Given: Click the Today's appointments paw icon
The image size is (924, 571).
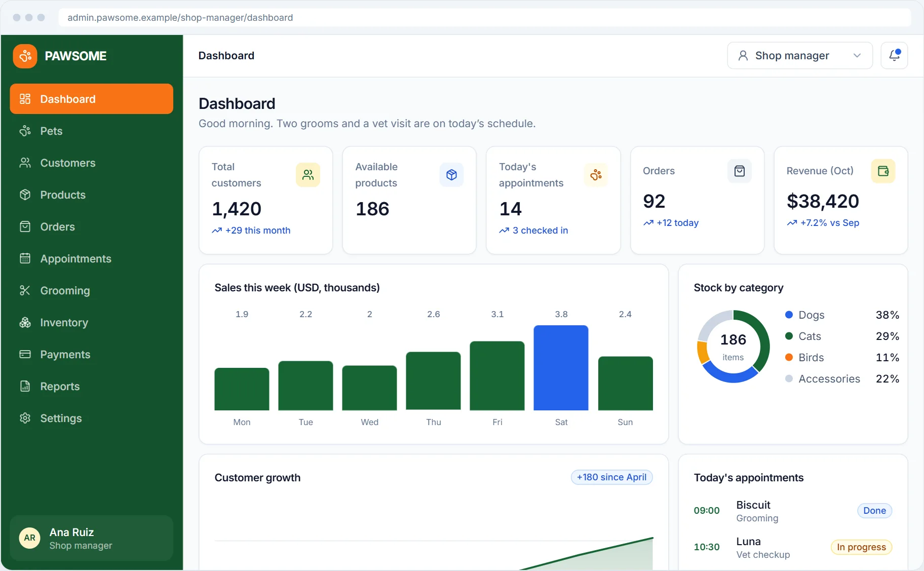Looking at the screenshot, I should [x=596, y=175].
